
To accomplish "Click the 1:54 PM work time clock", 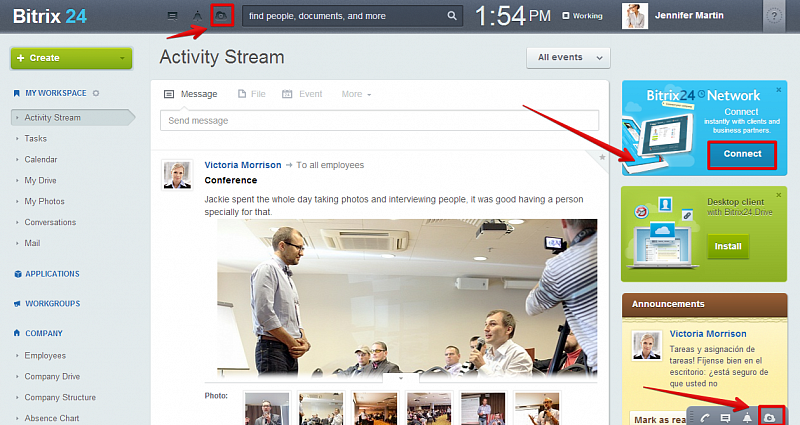I will pos(513,16).
